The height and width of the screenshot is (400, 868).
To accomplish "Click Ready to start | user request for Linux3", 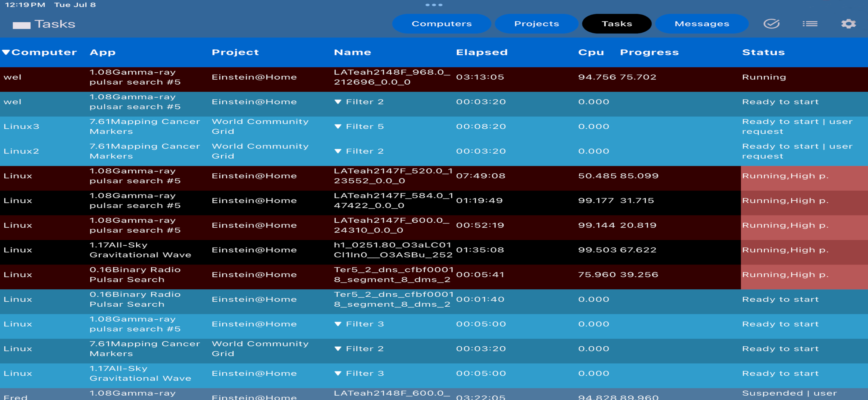I will 797,127.
